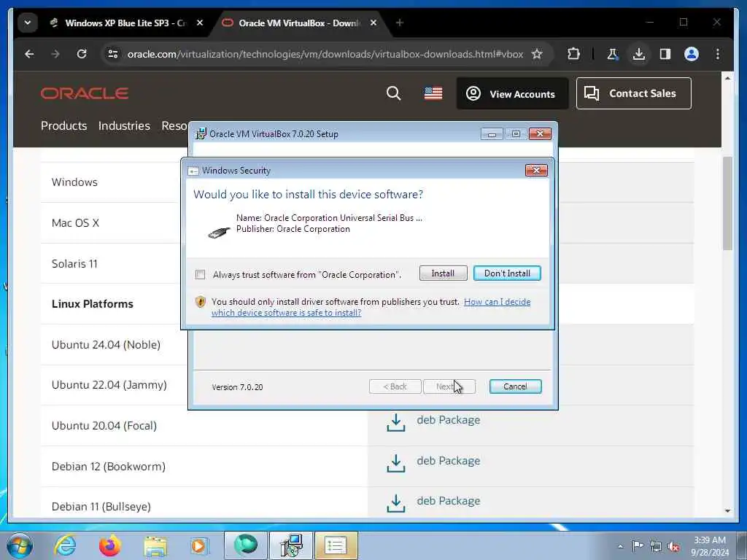The image size is (747, 560).
Task: Open Chrome three-dot menu
Action: 718,54
